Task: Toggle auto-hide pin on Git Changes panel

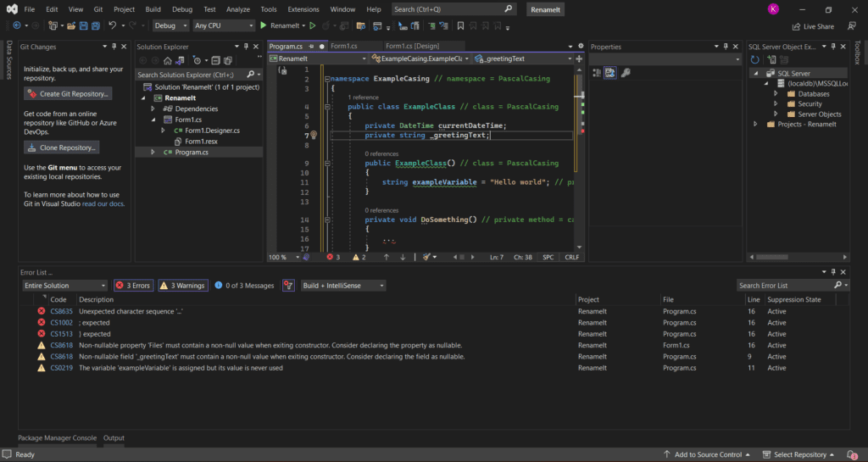Action: pyautogui.click(x=114, y=47)
